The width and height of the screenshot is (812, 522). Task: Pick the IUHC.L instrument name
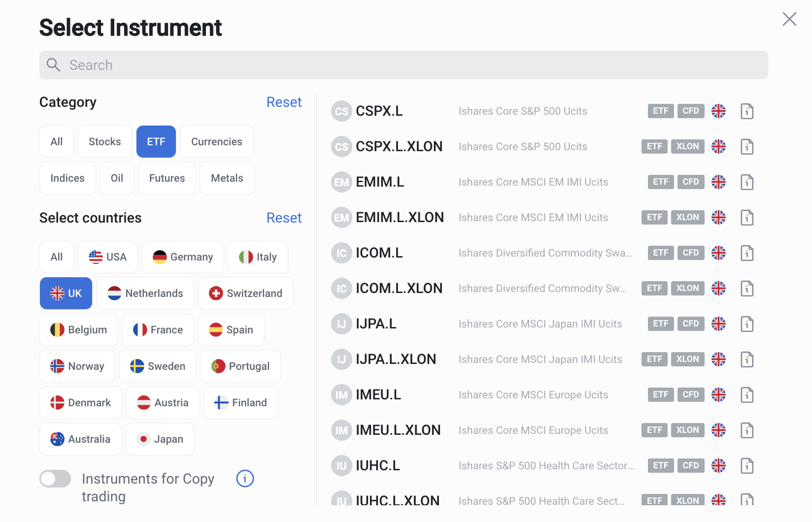pos(378,466)
